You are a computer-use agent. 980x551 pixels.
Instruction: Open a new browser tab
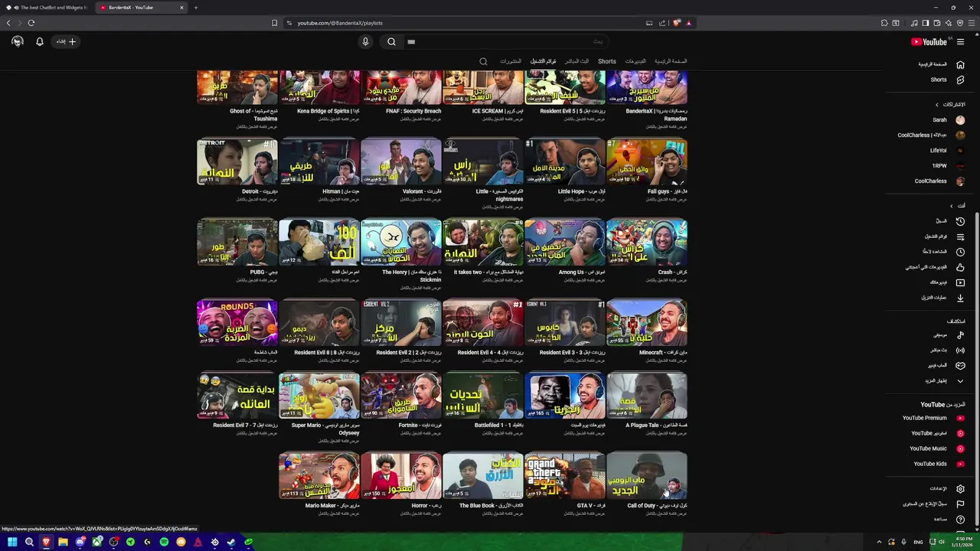point(196,8)
